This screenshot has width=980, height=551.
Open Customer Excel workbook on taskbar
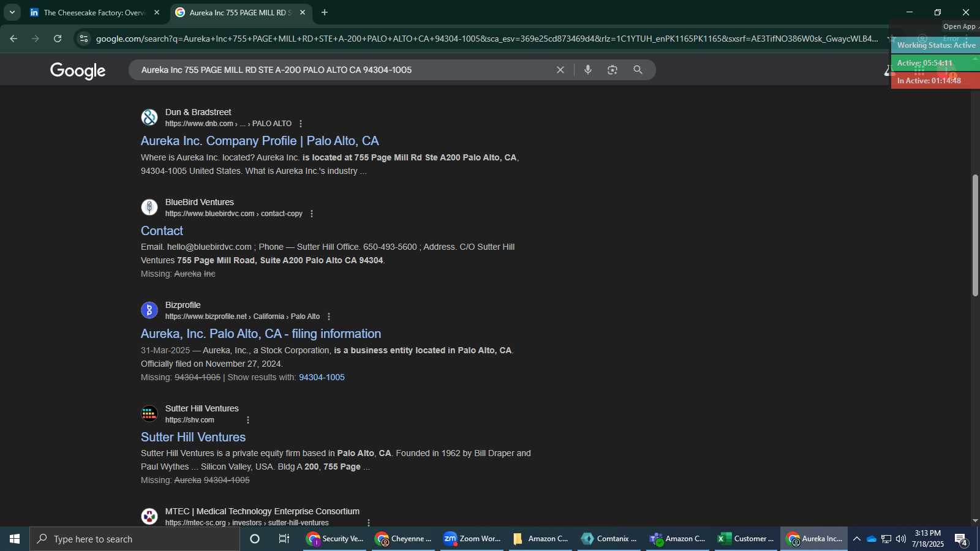click(747, 539)
